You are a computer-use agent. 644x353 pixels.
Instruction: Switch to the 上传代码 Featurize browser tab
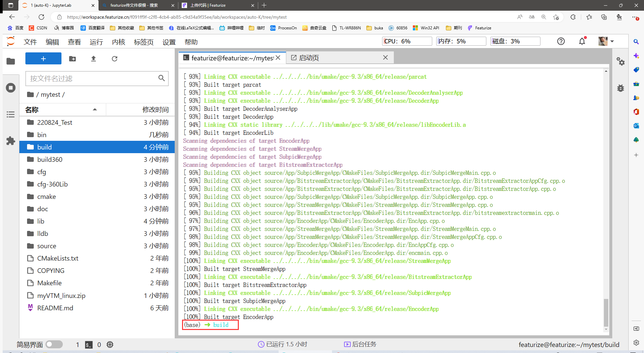[217, 5]
